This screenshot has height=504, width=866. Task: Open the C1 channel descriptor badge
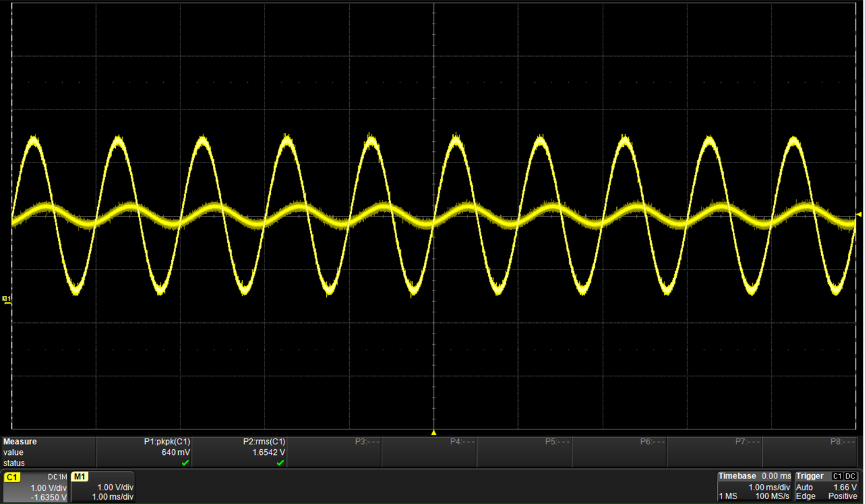12,477
